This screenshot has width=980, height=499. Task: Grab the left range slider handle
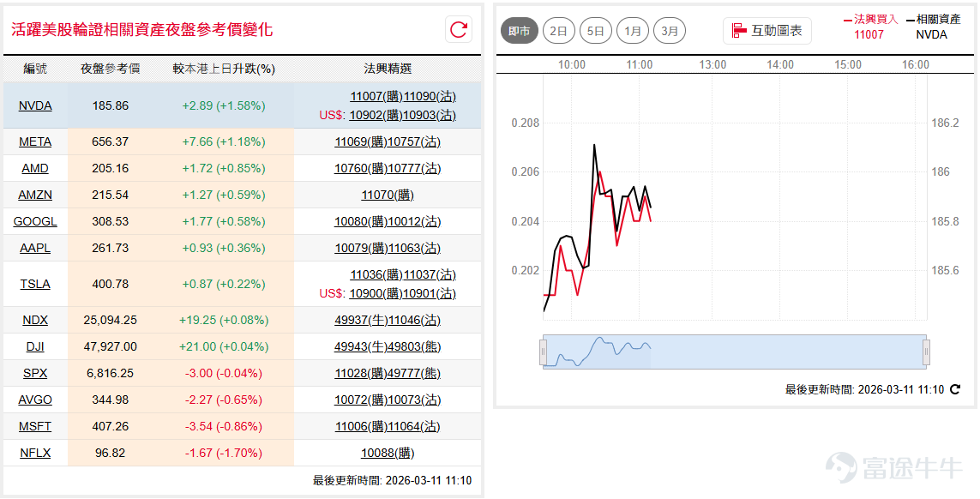(x=543, y=352)
